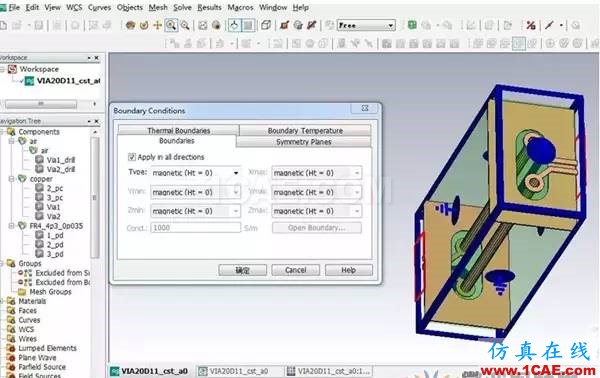Click the Help button in dialog

349,270
